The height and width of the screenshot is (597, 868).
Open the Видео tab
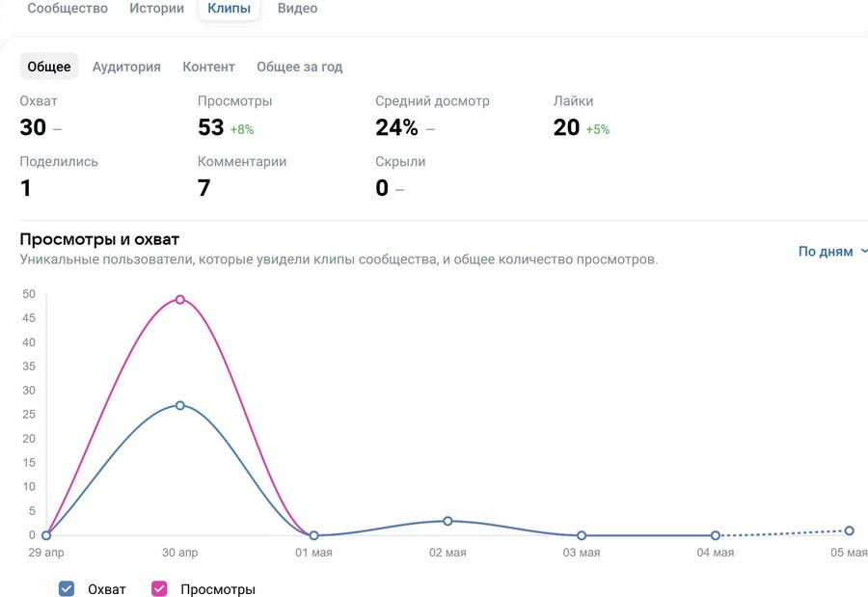coord(297,9)
